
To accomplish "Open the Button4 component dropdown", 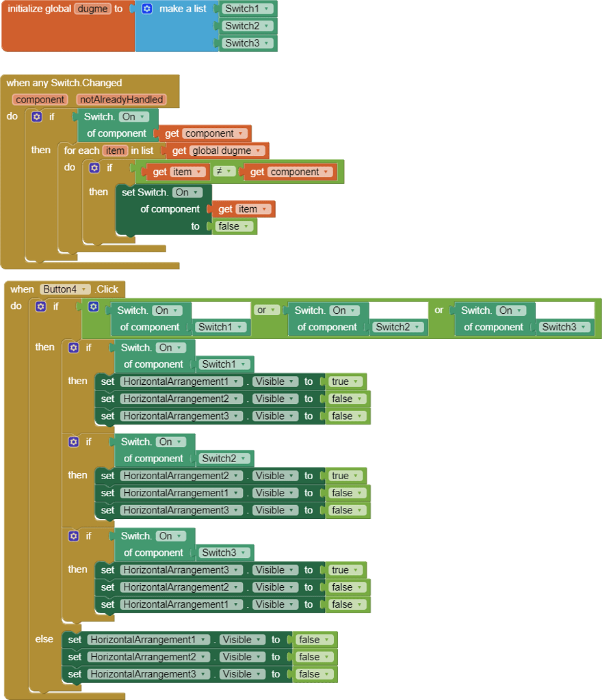I will 65,289.
